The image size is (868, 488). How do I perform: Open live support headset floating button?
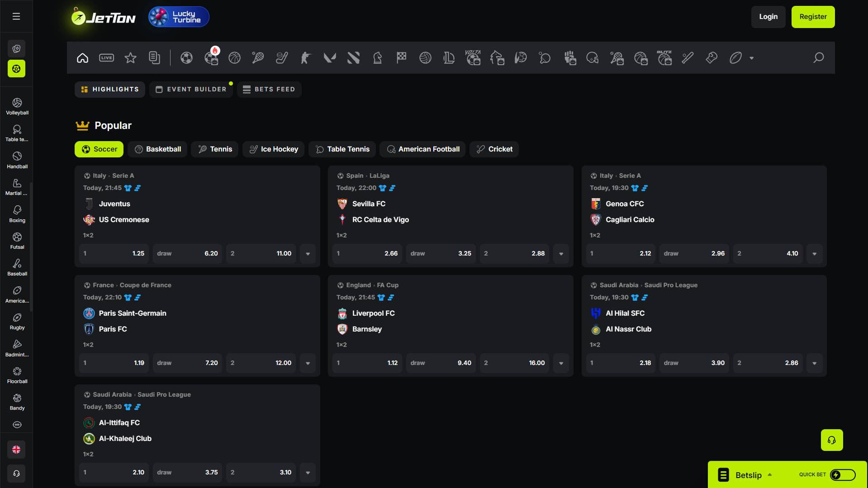(x=831, y=440)
